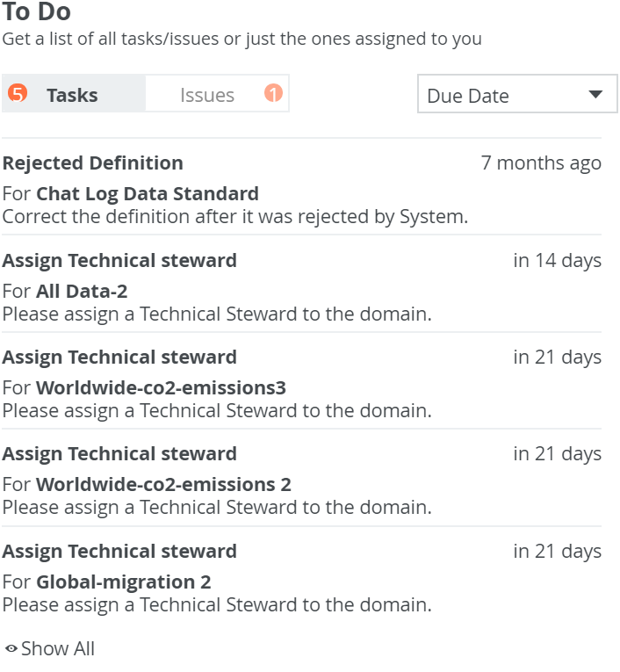This screenshot has width=620, height=672.
Task: Click the in 14 days due date
Action: click(558, 261)
